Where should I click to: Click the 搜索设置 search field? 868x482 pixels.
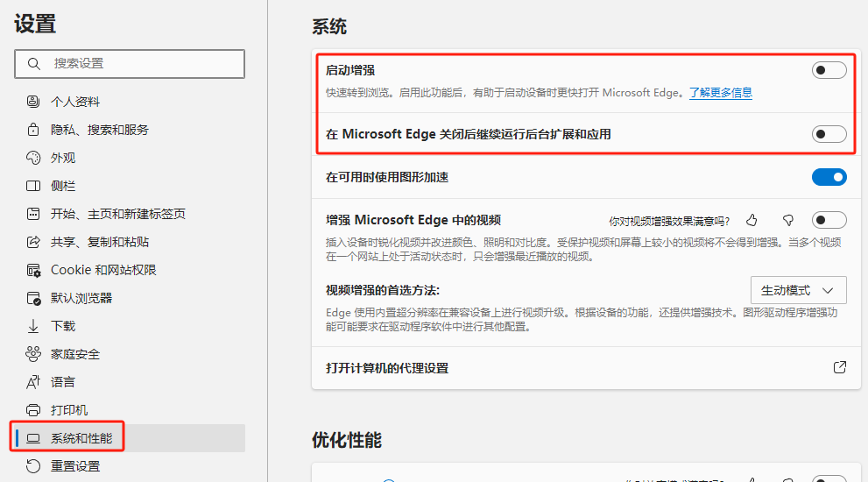point(140,64)
